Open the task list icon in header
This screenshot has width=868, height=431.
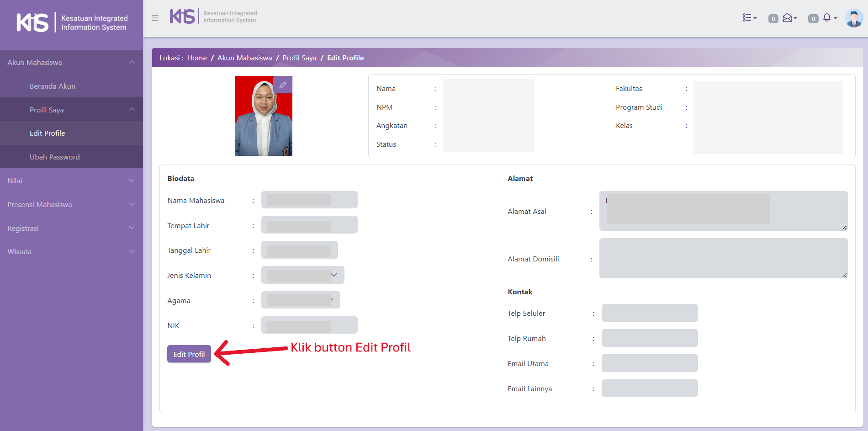pyautogui.click(x=749, y=18)
